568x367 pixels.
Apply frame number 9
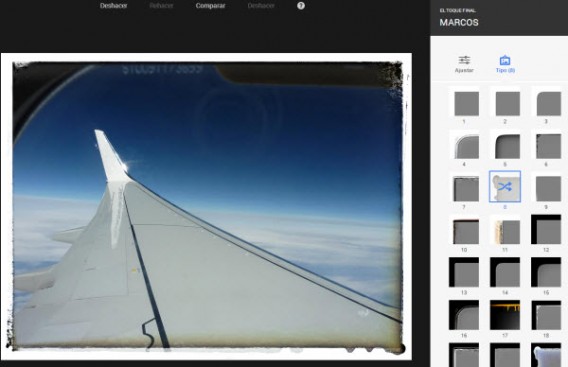[x=546, y=188]
